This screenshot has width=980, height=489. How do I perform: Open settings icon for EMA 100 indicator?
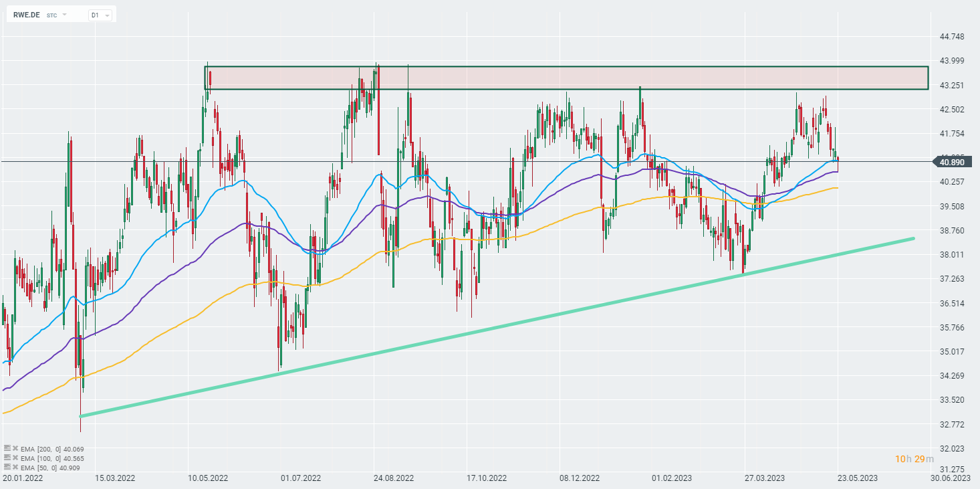point(7,458)
